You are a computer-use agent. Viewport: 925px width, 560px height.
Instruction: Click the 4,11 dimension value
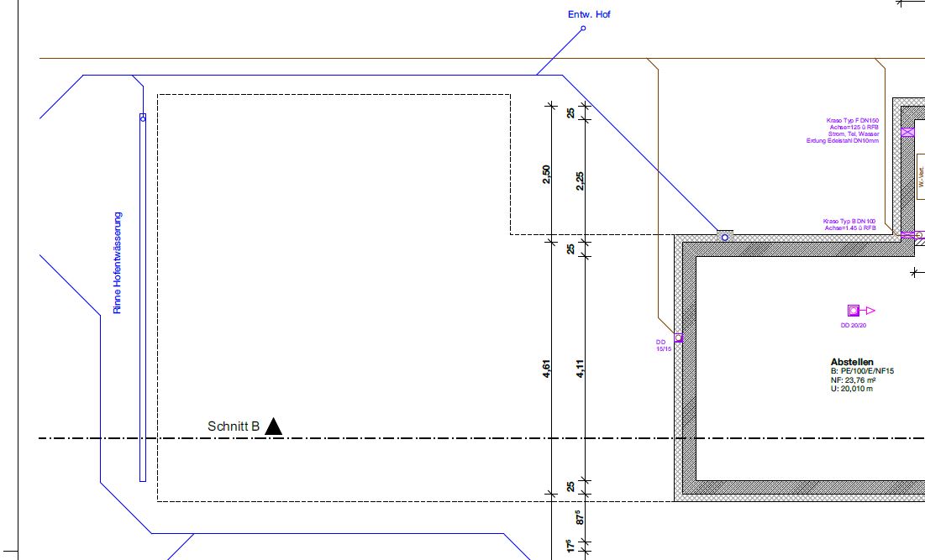(580, 369)
